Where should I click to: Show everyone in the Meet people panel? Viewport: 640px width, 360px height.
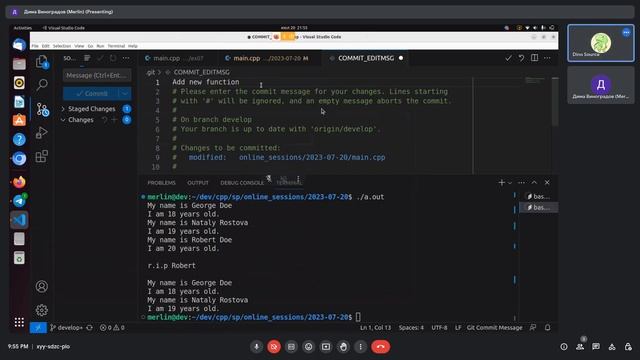pos(580,347)
